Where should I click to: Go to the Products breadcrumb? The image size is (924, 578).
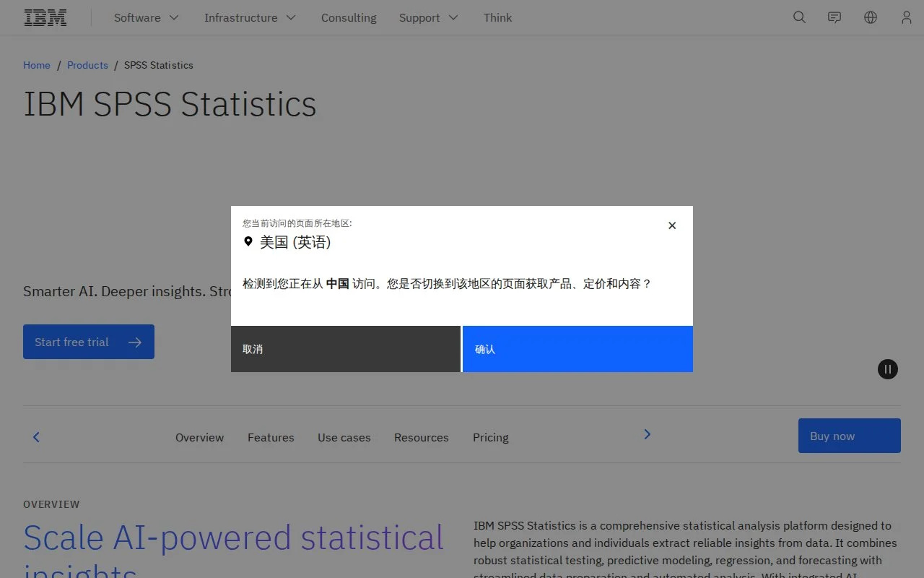[87, 65]
